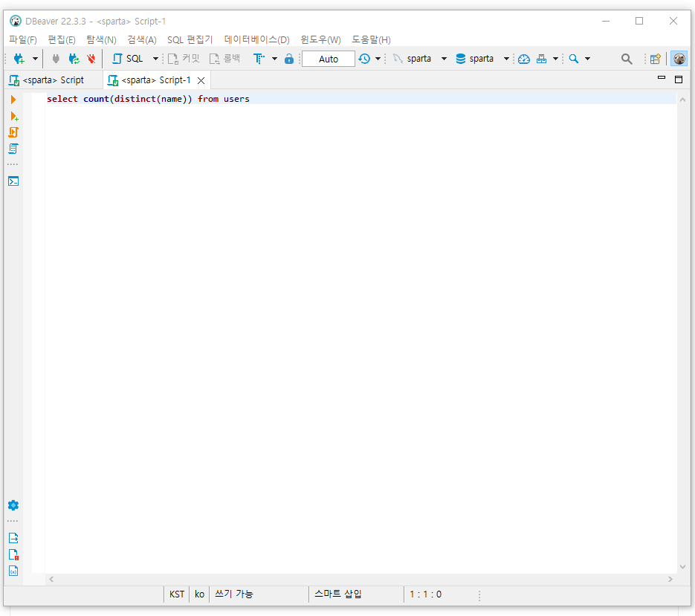Expand the blue search dropdown arrow
Image resolution: width=695 pixels, height=616 pixels.
click(x=588, y=59)
